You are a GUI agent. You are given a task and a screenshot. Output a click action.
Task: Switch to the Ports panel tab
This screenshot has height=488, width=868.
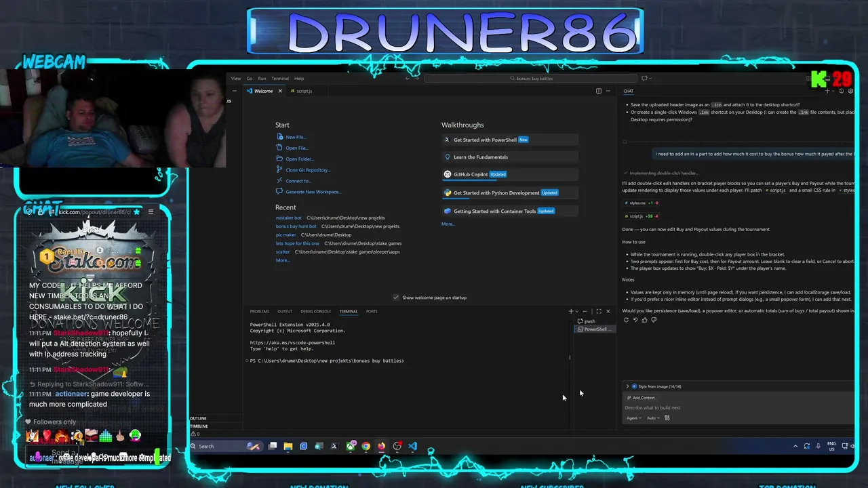point(372,311)
